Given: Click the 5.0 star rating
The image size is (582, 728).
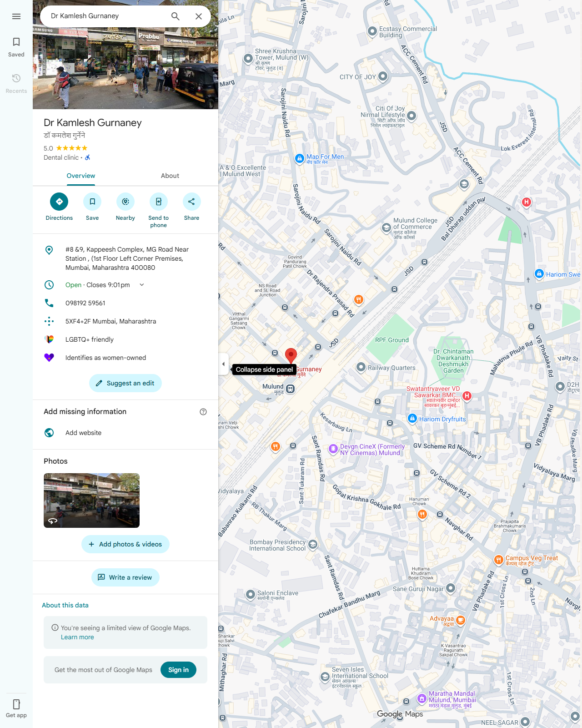Looking at the screenshot, I should pyautogui.click(x=65, y=148).
